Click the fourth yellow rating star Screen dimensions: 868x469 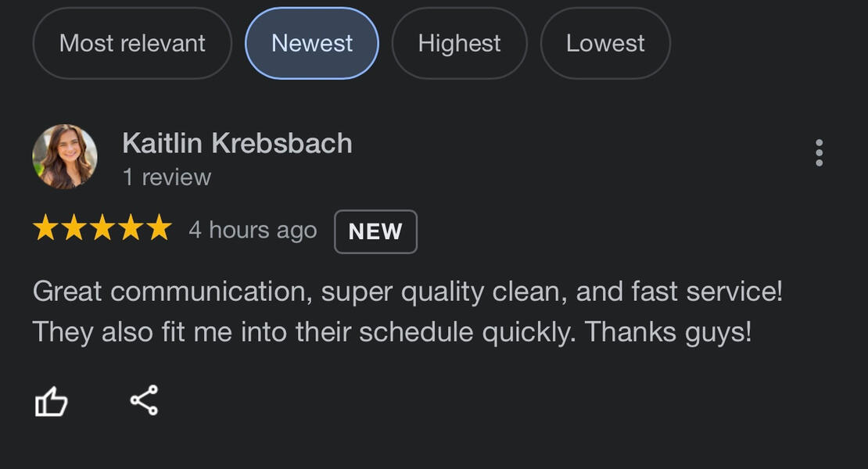pos(130,229)
